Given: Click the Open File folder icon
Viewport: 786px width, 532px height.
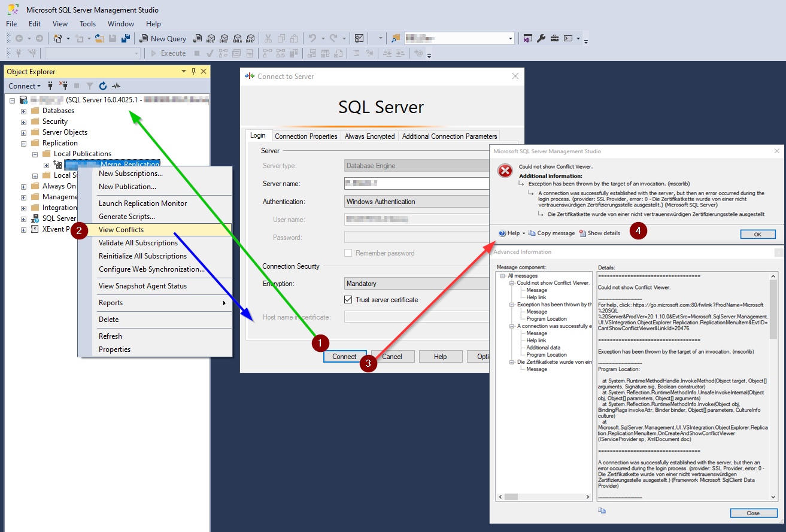Looking at the screenshot, I should (x=99, y=38).
